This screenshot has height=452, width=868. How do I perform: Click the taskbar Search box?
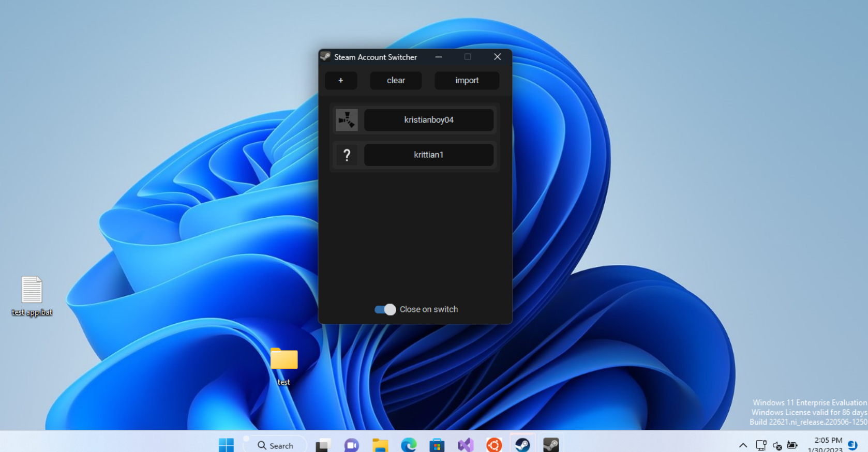275,445
